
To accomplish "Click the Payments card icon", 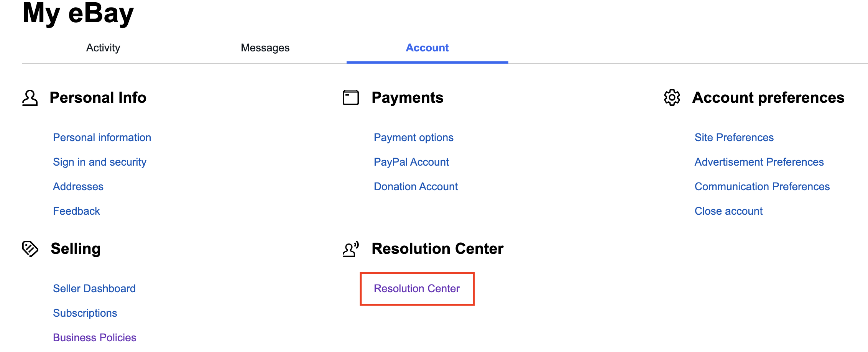I will (x=350, y=97).
